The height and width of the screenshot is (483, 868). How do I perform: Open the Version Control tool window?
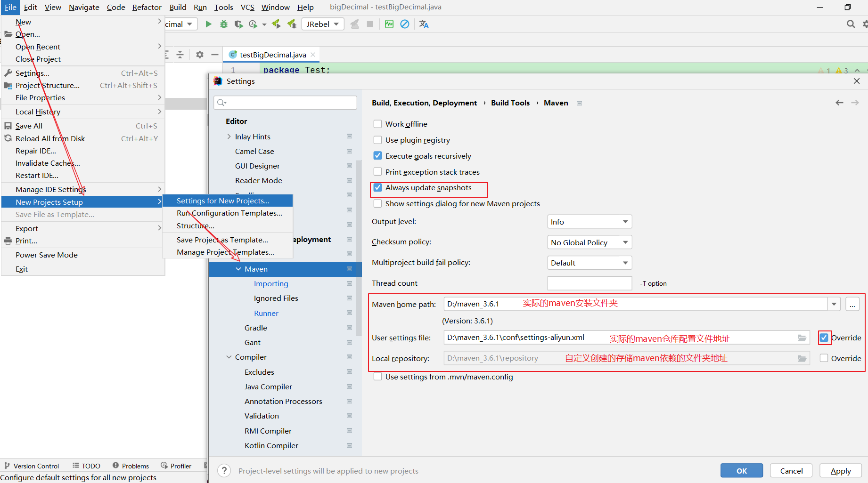coord(32,466)
